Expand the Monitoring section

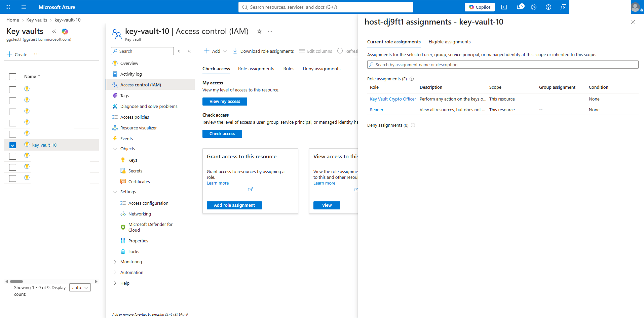click(x=115, y=262)
